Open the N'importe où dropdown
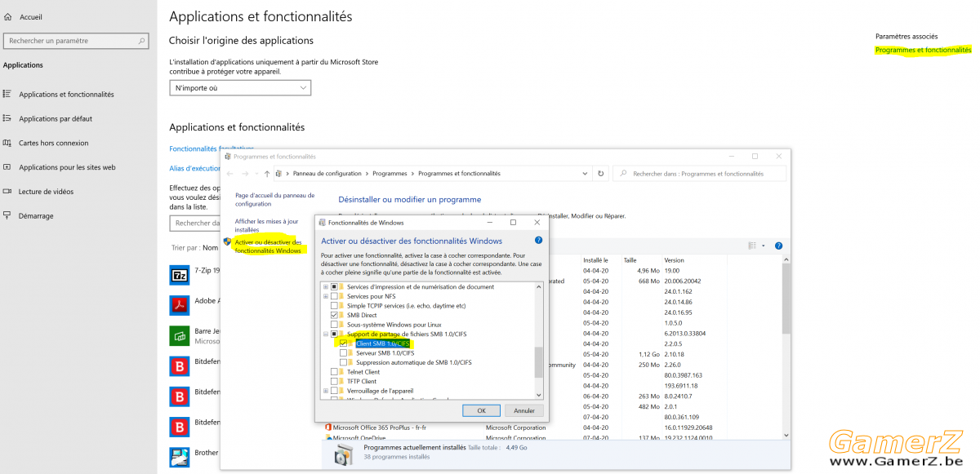The image size is (980, 474). (240, 87)
